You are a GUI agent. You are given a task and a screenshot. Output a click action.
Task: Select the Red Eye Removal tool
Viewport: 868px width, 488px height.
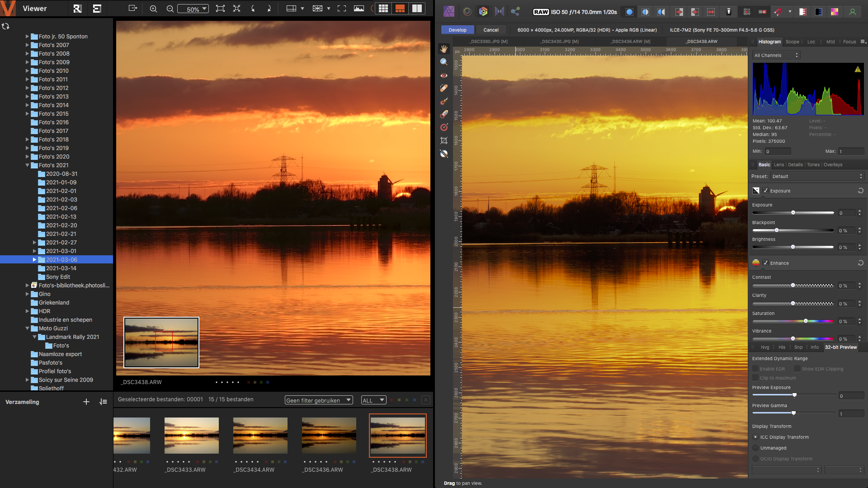(444, 75)
